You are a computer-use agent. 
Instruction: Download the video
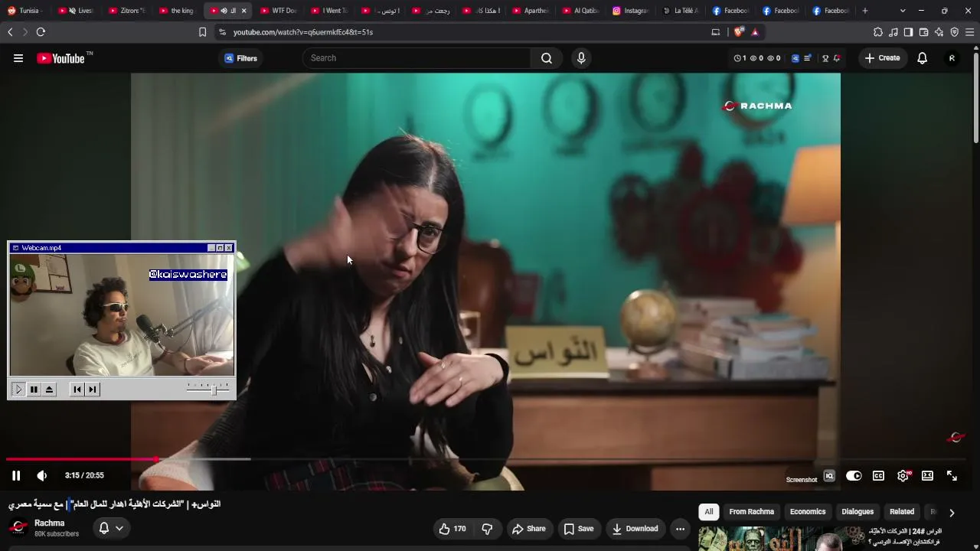[x=635, y=529]
